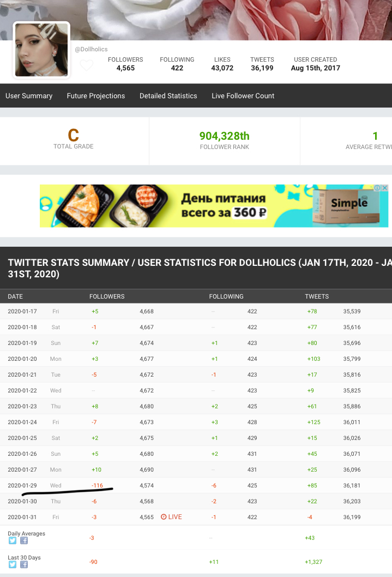
Task: Click the 4,690 followers total
Action: click(147, 469)
